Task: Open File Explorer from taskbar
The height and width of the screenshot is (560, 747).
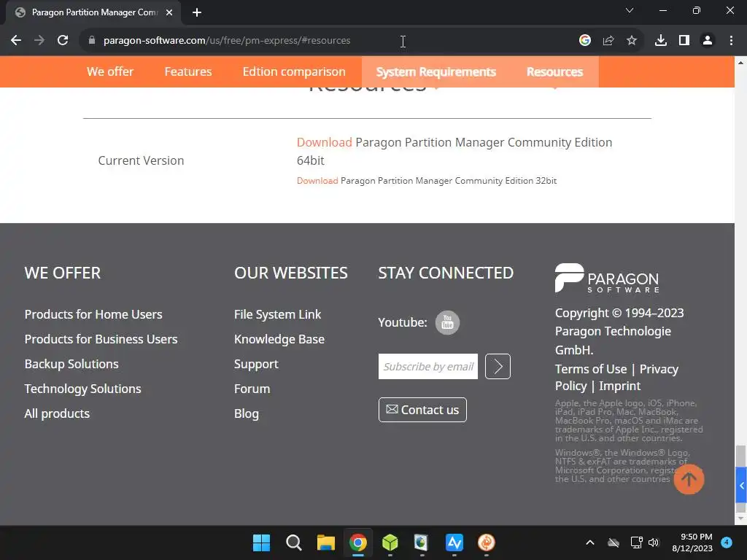Action: click(x=326, y=542)
